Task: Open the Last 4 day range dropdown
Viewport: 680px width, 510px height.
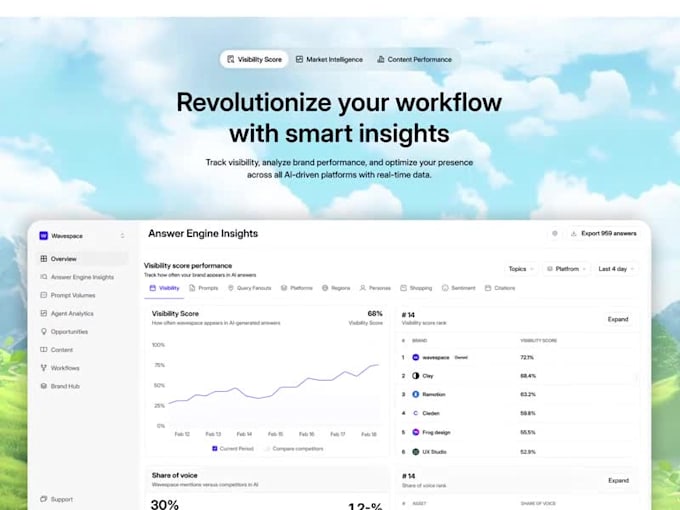Action: (616, 269)
